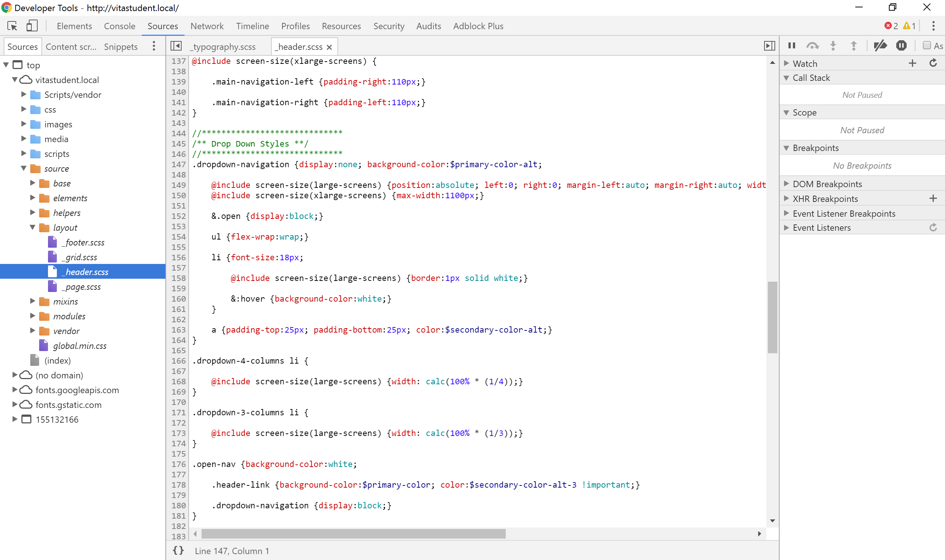This screenshot has width=945, height=560.
Task: Collapse the Call Stack section
Action: pos(787,78)
